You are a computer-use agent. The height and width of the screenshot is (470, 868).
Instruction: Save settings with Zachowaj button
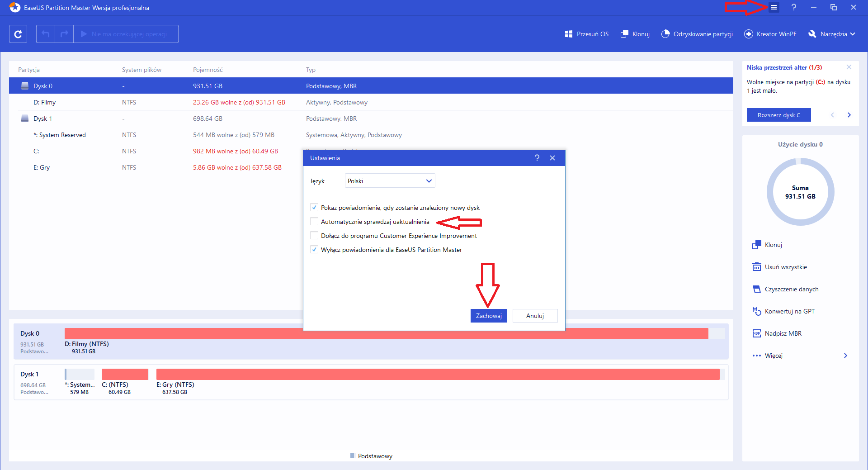coord(489,316)
